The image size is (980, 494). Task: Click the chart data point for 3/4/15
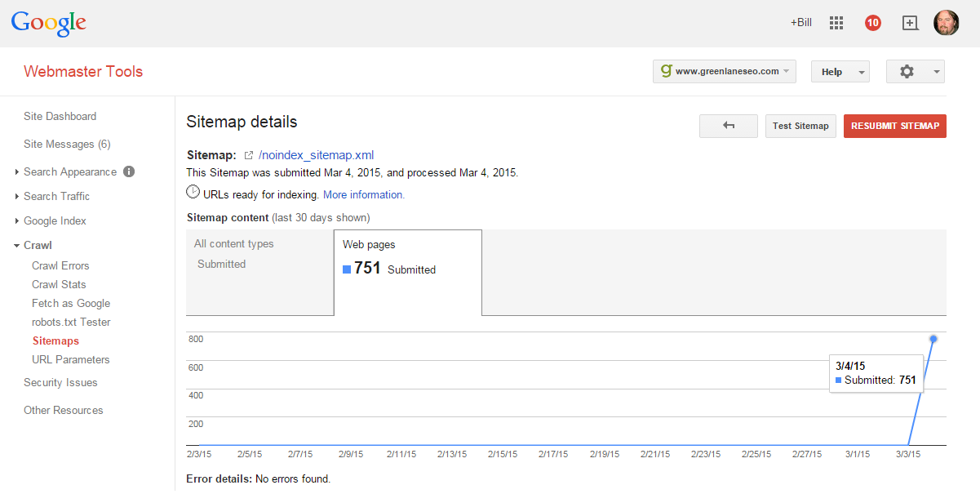(933, 339)
